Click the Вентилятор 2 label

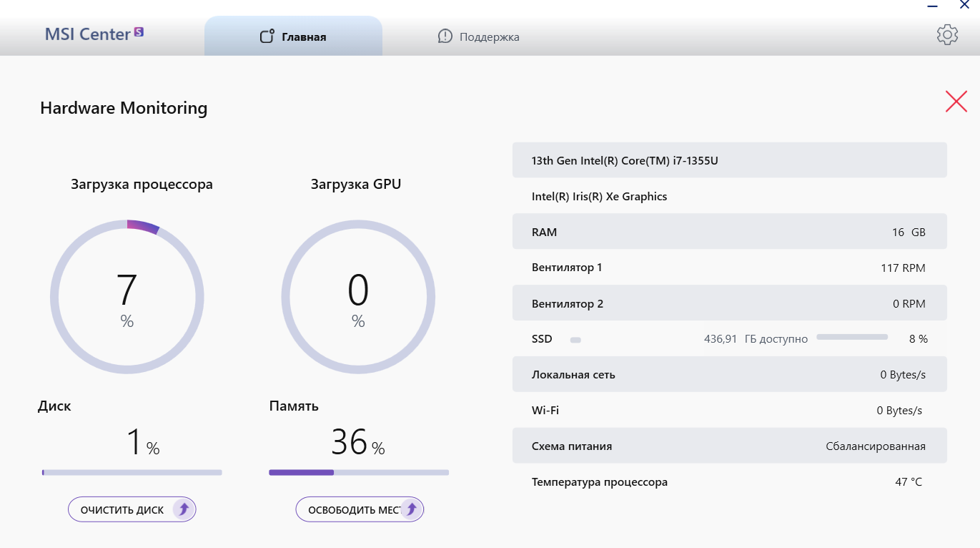coord(568,304)
